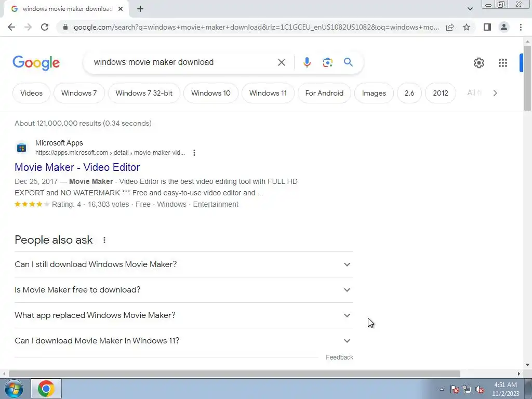Image resolution: width=532 pixels, height=399 pixels.
Task: Close the windows movie maker download tab
Action: click(121, 9)
